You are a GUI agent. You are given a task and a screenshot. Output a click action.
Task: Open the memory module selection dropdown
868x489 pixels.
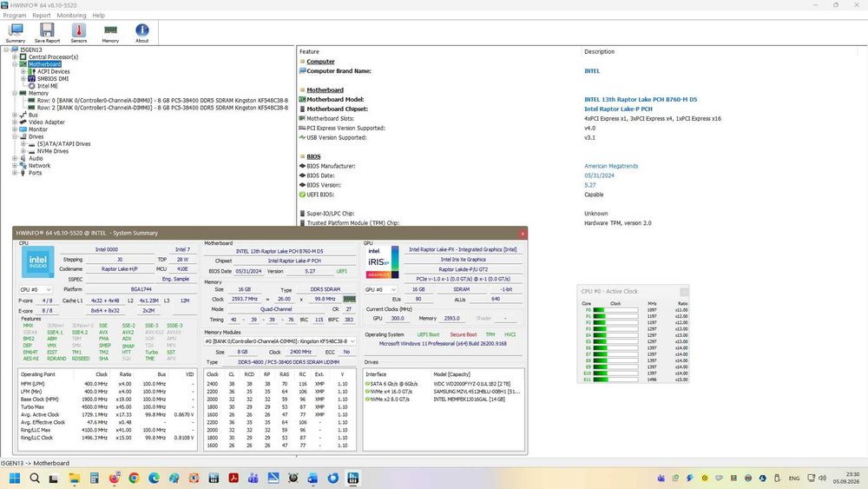(279, 341)
